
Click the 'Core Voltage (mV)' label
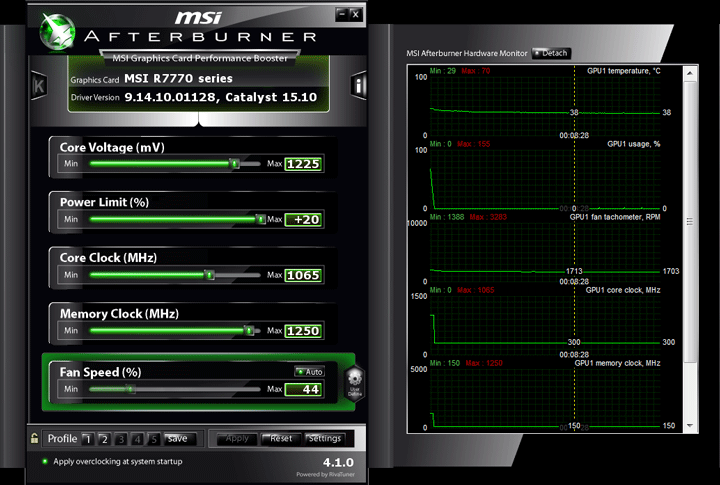coord(112,147)
